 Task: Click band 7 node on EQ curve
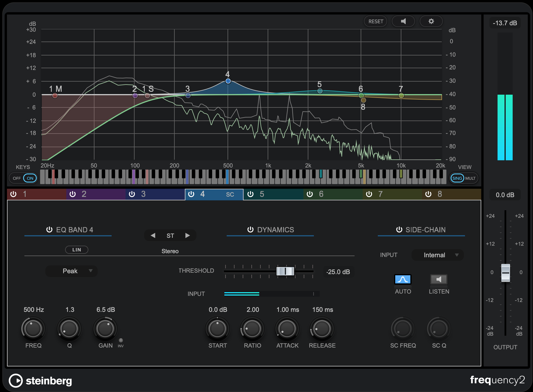(x=401, y=95)
